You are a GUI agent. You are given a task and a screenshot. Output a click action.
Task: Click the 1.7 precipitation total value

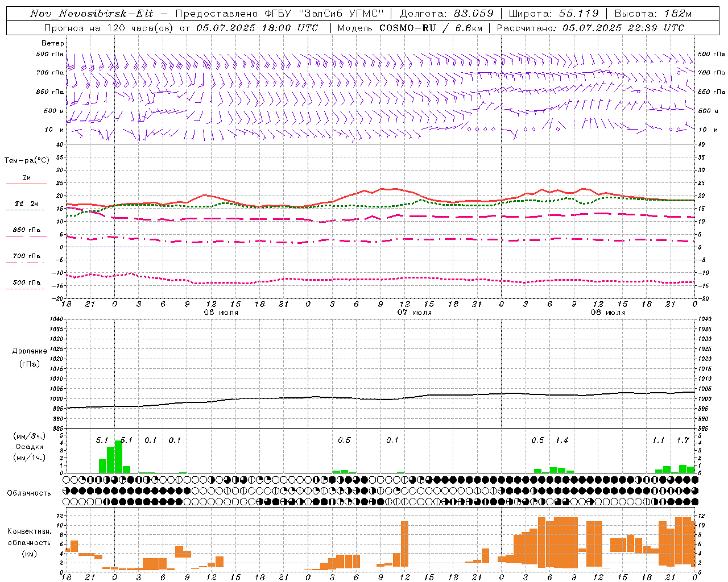(x=682, y=440)
